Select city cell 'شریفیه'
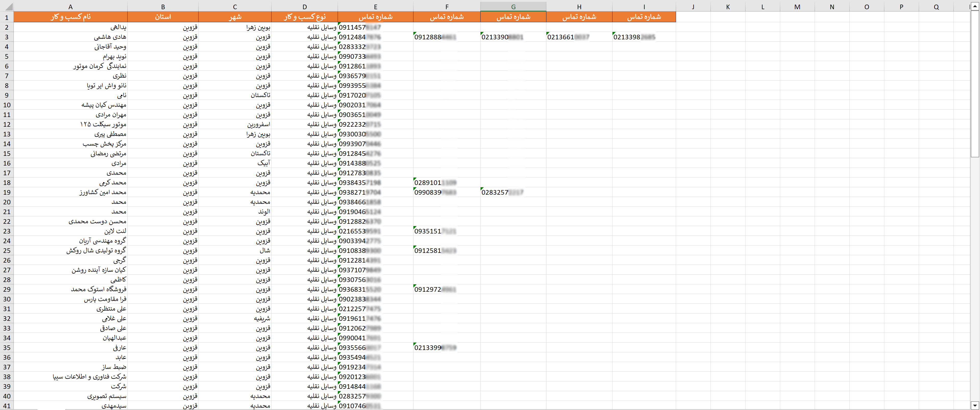The image size is (980, 410). (x=235, y=318)
